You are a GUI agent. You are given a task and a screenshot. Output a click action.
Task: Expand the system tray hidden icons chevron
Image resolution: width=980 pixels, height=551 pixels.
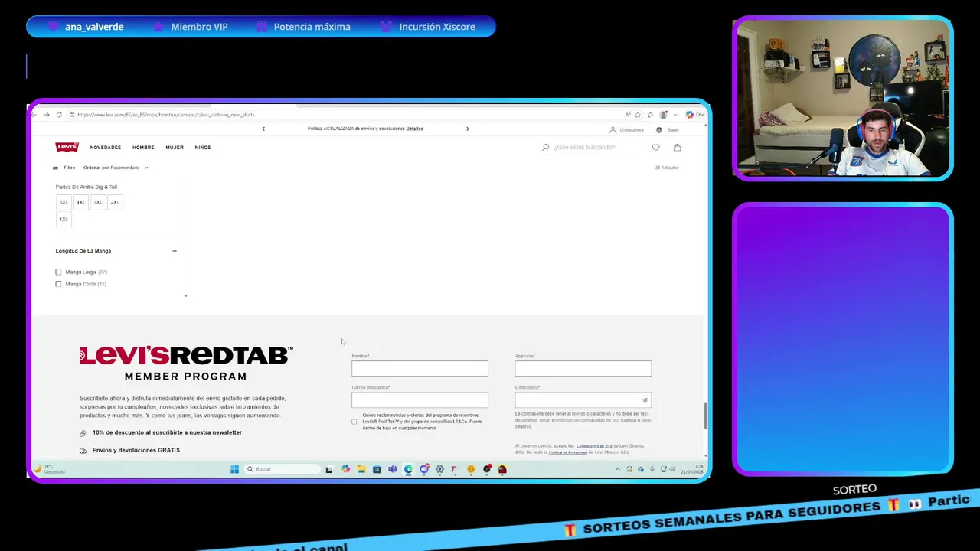[618, 469]
